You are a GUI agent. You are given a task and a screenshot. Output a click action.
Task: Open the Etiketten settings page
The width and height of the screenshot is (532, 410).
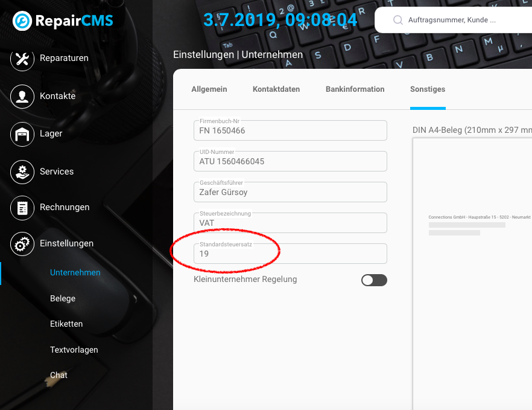pos(66,324)
